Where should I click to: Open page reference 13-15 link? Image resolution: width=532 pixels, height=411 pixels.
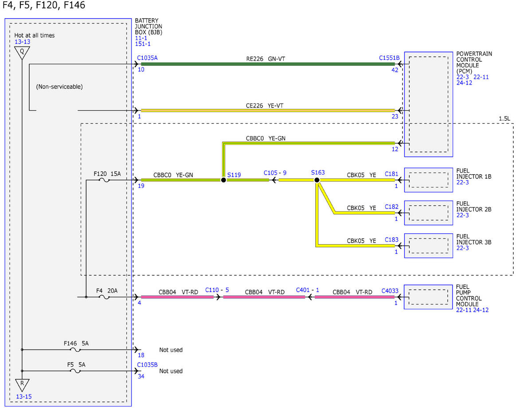pos(23,397)
